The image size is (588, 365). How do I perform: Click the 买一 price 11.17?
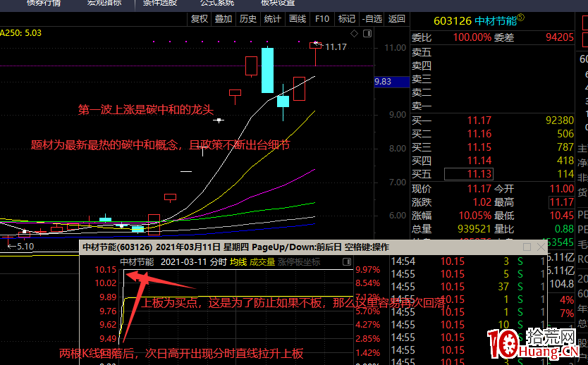click(479, 120)
